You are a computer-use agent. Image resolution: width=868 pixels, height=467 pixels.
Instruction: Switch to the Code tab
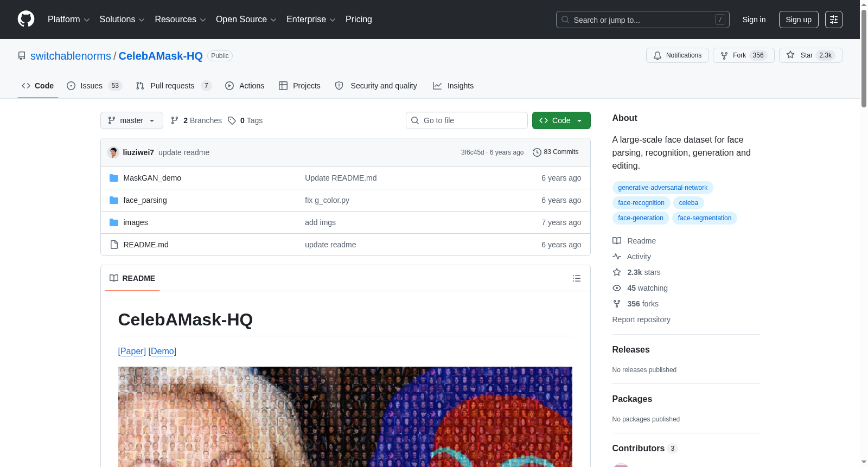38,86
